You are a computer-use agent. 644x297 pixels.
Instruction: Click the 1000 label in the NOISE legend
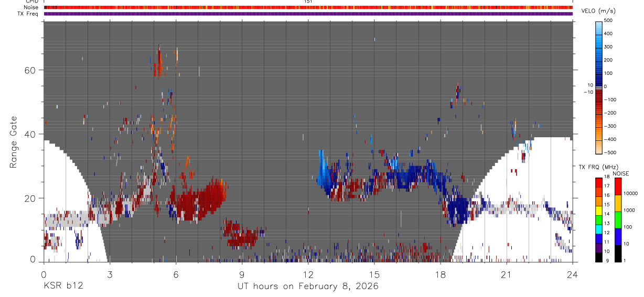click(629, 210)
